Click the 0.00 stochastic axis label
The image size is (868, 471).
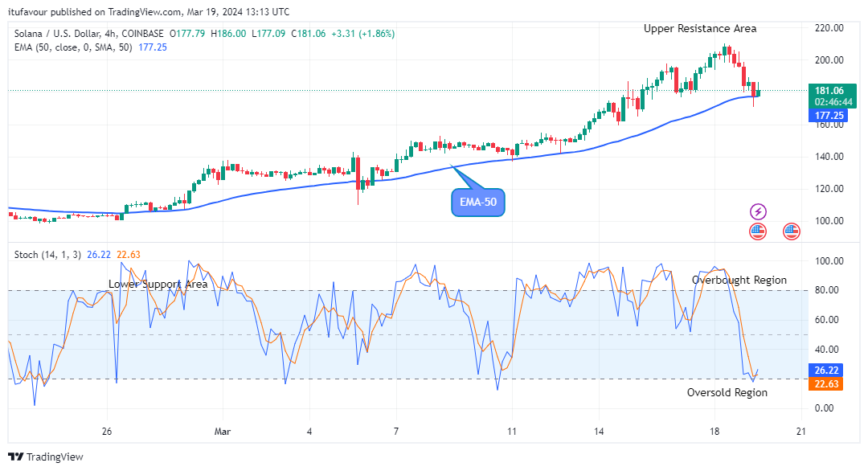[825, 408]
